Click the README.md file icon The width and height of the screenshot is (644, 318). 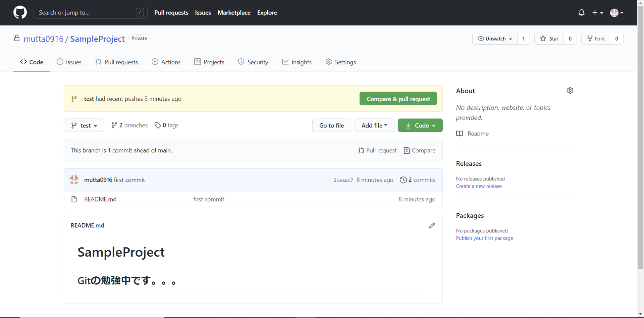[x=74, y=199]
